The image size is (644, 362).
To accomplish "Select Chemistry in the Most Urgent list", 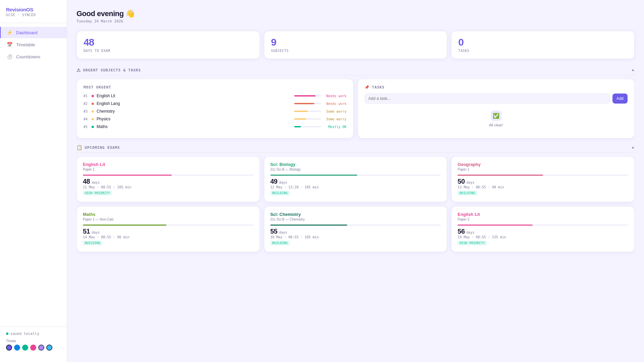I will [x=106, y=111].
